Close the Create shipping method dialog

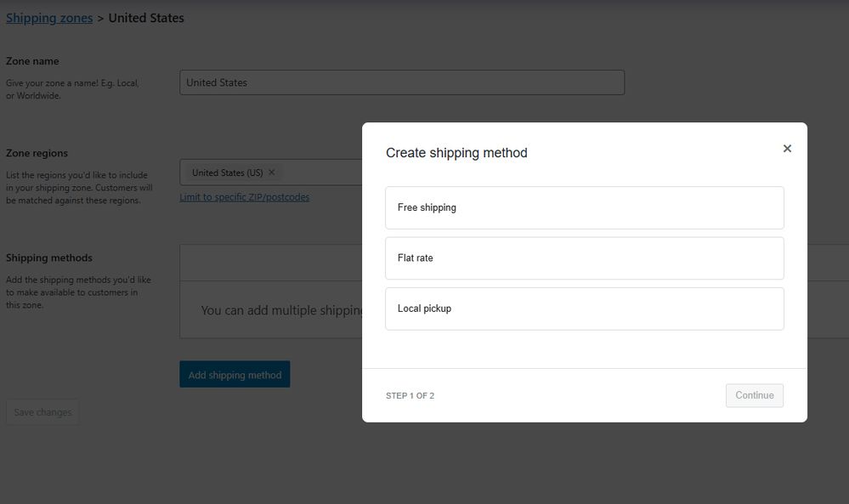pyautogui.click(x=787, y=149)
